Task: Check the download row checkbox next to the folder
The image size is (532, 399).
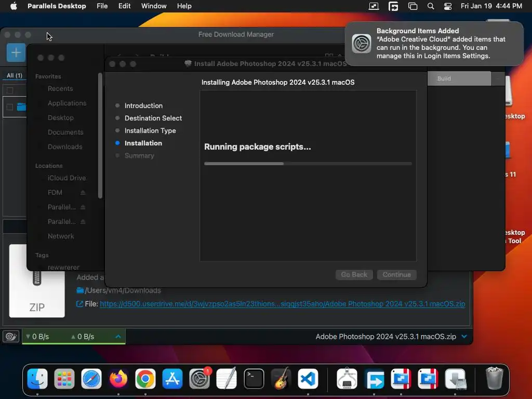Action: pos(10,107)
